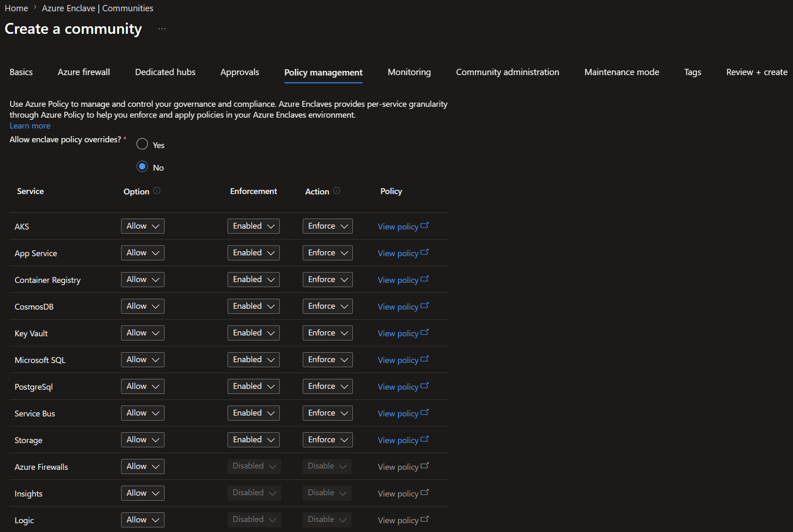Open the Dedicated hubs tab
Viewport: 793px width, 532px height.
pyautogui.click(x=165, y=72)
